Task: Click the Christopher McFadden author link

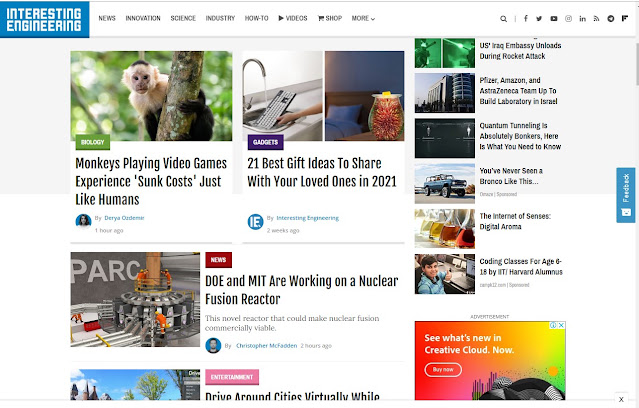Action: [267, 346]
